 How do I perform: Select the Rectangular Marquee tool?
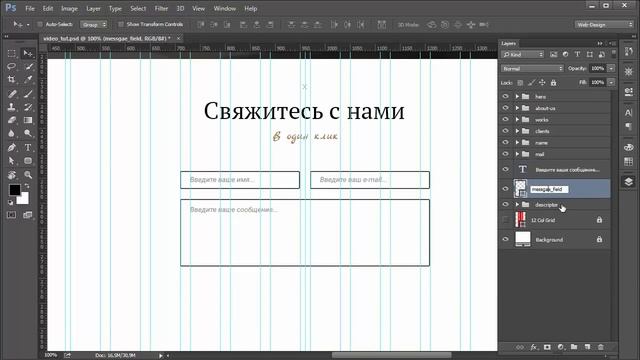click(11, 53)
